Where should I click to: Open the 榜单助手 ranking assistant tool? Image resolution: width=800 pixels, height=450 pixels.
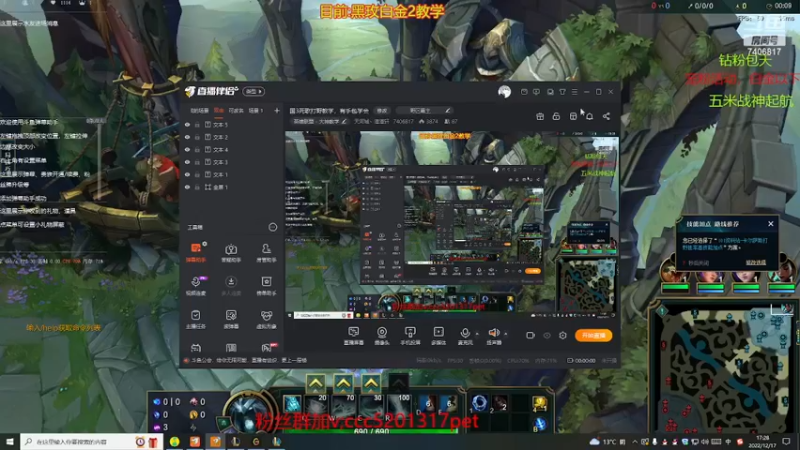266,285
